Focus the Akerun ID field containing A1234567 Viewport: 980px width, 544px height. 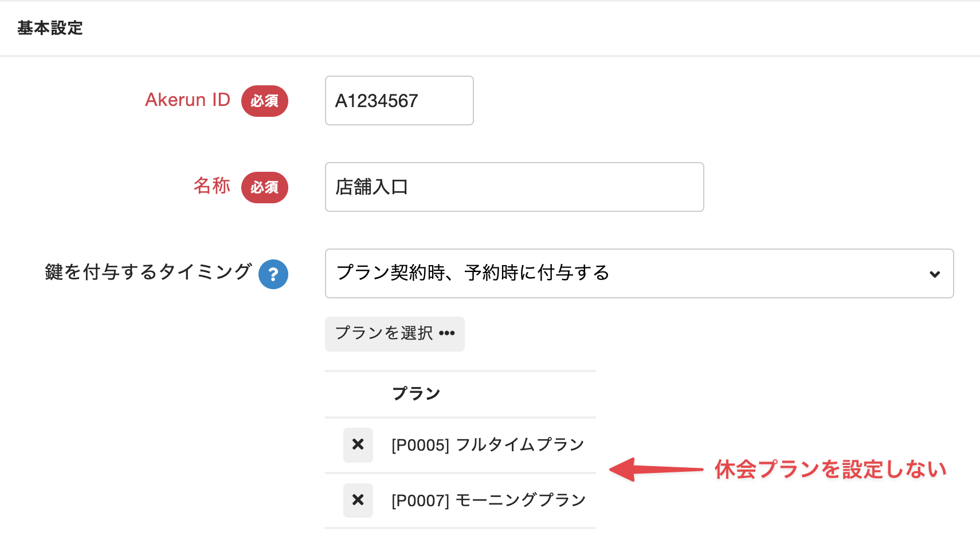pyautogui.click(x=399, y=101)
